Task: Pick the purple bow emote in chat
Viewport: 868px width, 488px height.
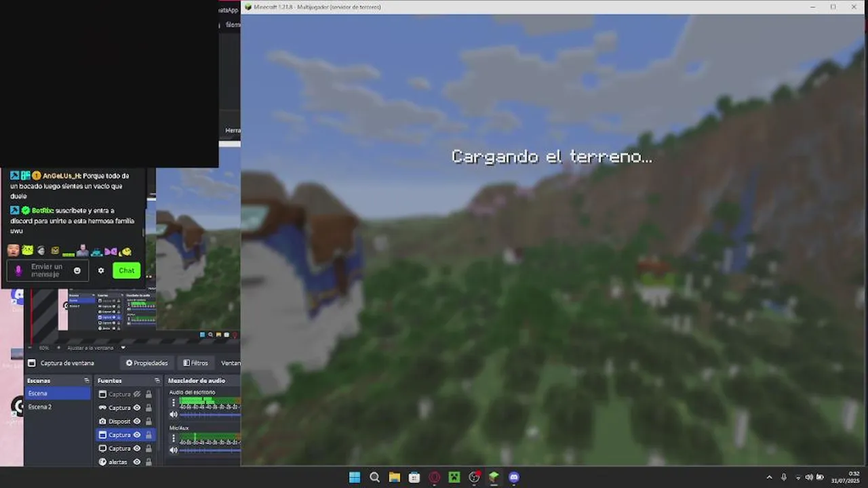Action: 111,251
